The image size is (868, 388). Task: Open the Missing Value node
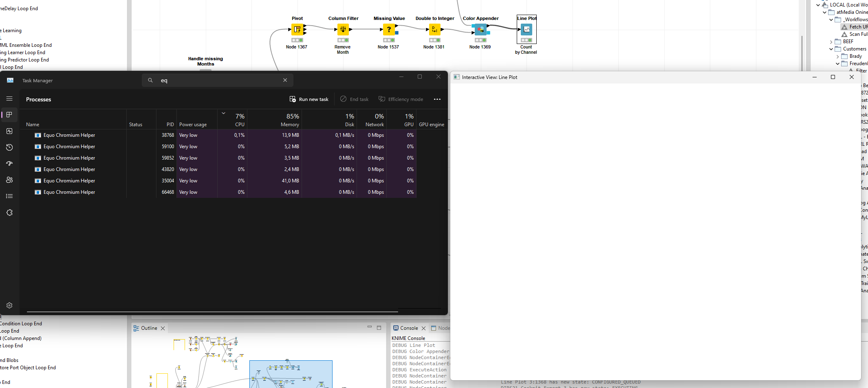point(389,29)
